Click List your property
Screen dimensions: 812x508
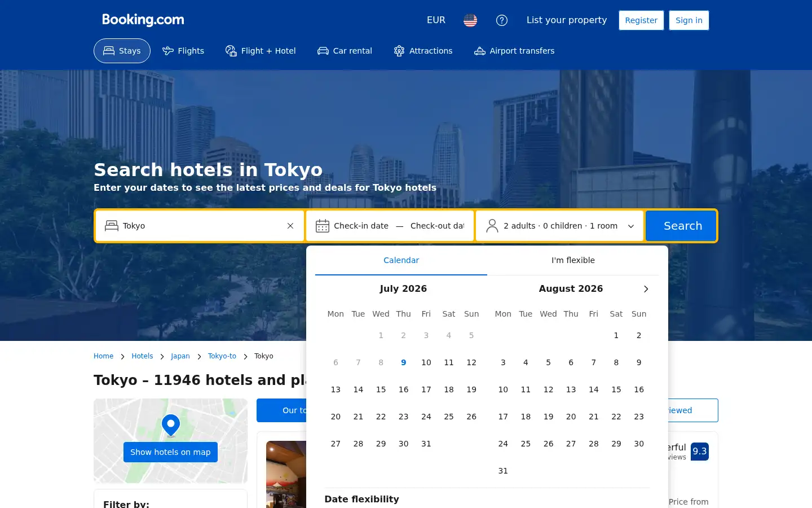coord(567,20)
